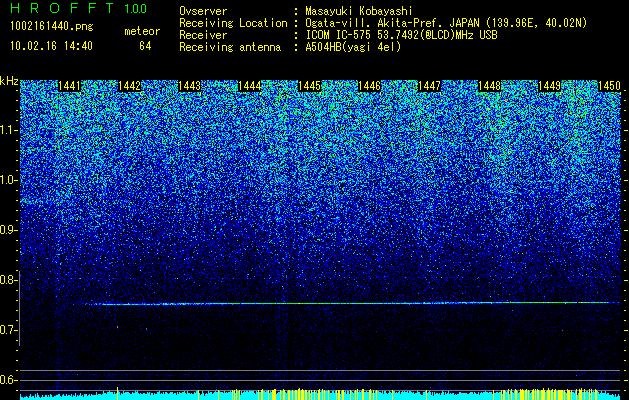
Task: Click the 1445 time marker
Action: [310, 86]
